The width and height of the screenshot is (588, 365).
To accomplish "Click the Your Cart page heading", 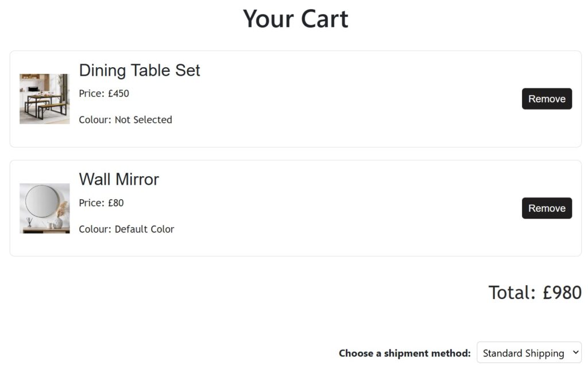I will [295, 18].
